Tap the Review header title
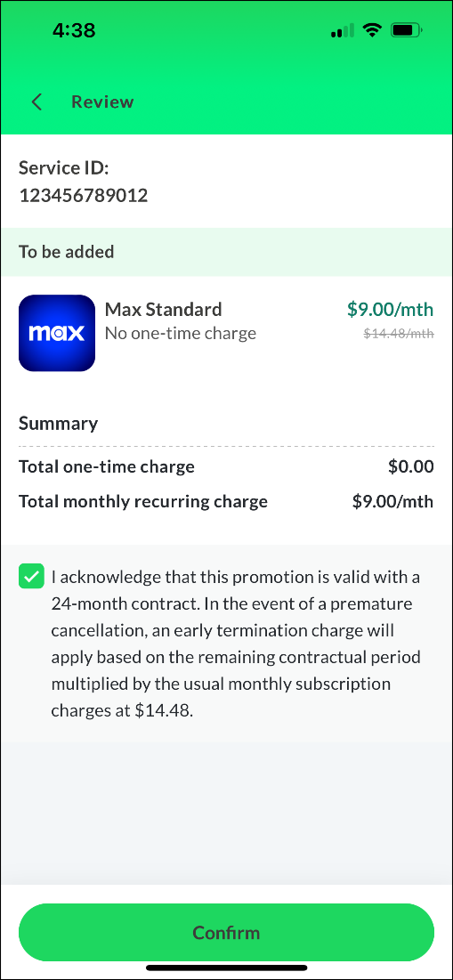 coord(102,101)
